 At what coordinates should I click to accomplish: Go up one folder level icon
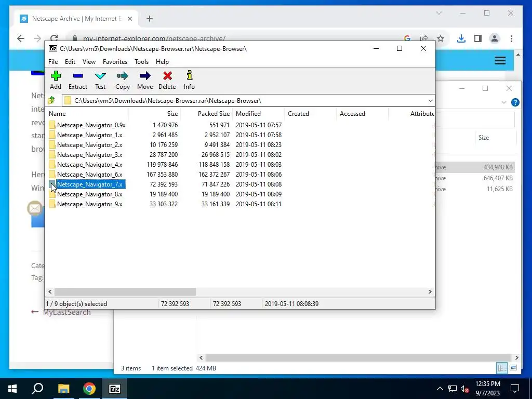(51, 100)
